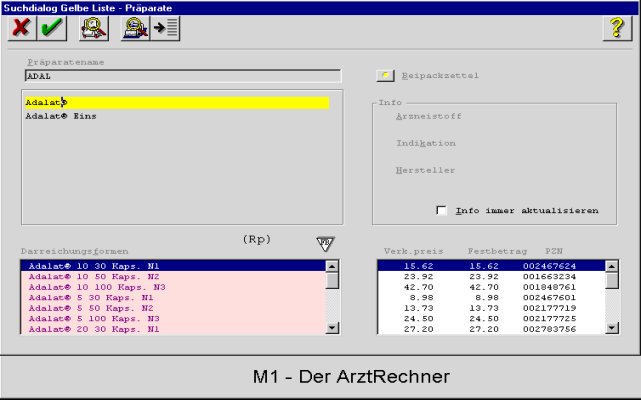
Task: Select Adalat® 10 50 Kaps. N2
Action: pos(173,276)
